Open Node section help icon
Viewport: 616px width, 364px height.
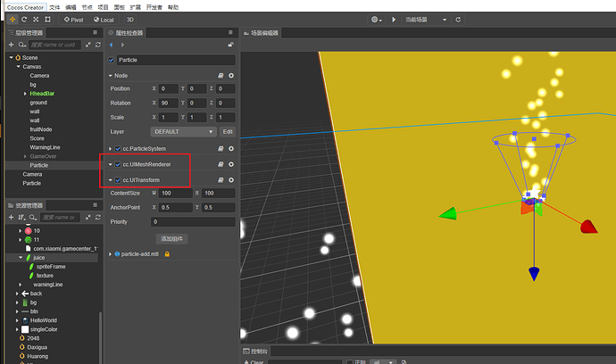[x=221, y=76]
